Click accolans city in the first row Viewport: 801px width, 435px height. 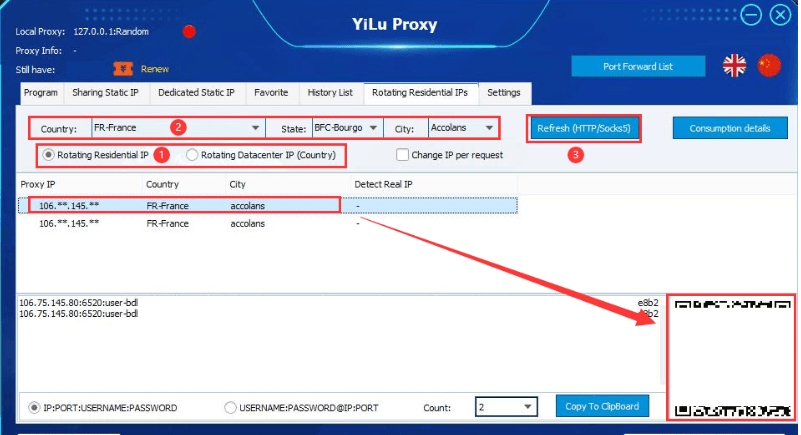247,206
